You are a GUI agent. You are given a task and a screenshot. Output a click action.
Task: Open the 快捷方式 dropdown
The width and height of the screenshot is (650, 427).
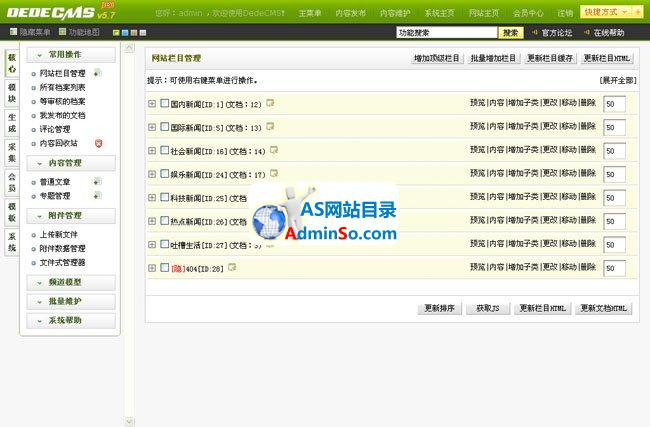click(x=606, y=12)
